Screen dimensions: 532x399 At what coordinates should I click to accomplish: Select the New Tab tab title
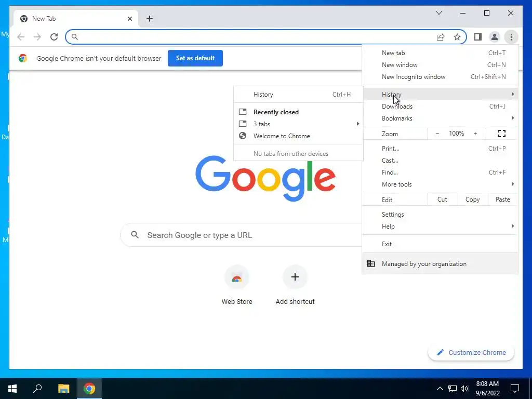tap(44, 19)
